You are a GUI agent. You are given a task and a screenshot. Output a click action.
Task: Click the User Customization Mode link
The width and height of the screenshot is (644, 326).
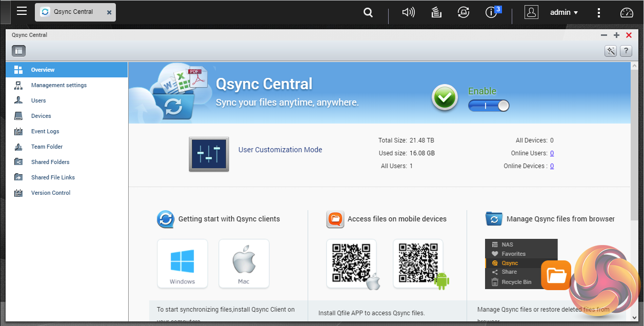pos(280,150)
